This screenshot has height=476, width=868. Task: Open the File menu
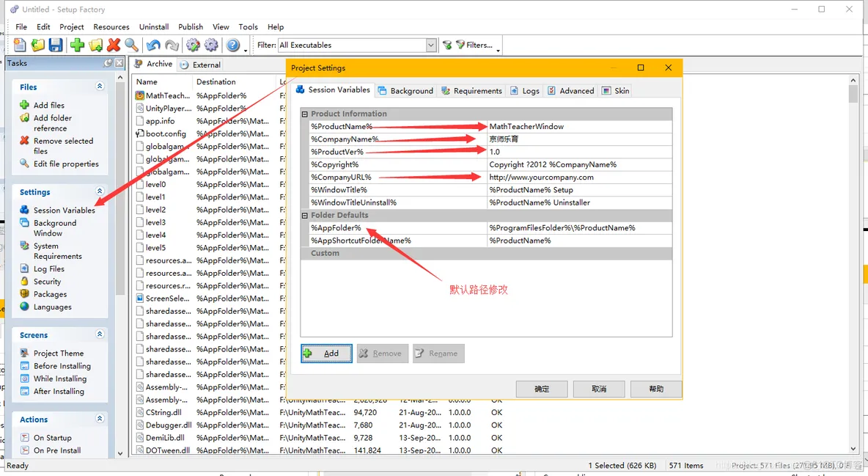pyautogui.click(x=21, y=26)
